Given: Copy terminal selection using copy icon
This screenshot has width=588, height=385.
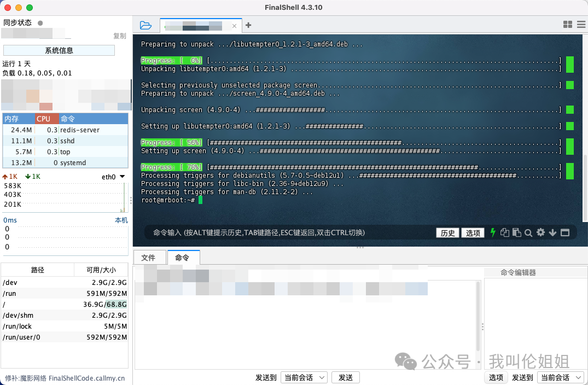Looking at the screenshot, I should click(x=505, y=232).
